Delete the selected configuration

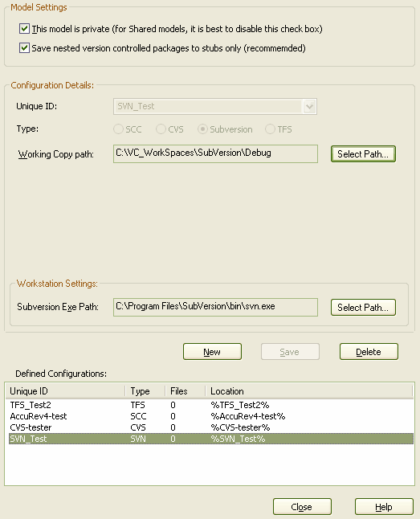[369, 352]
